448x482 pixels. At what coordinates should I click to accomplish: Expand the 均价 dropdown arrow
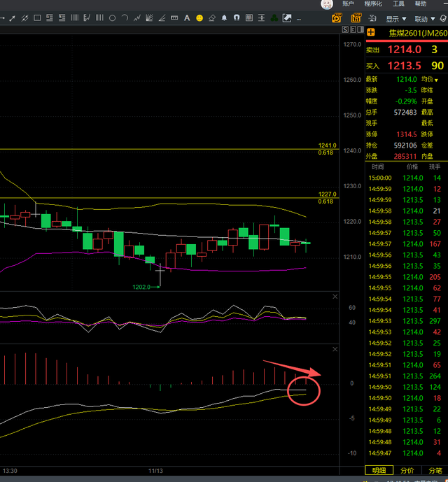(x=436, y=80)
